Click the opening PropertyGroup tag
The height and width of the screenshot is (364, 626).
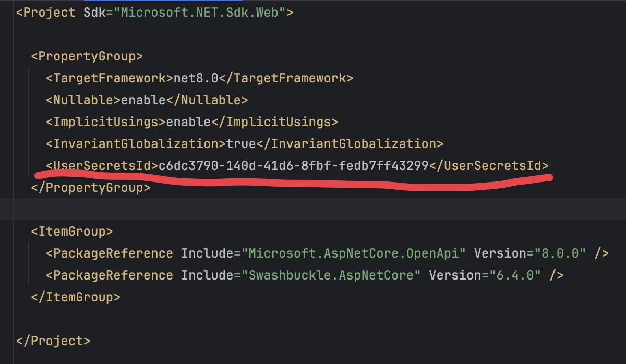coord(87,56)
